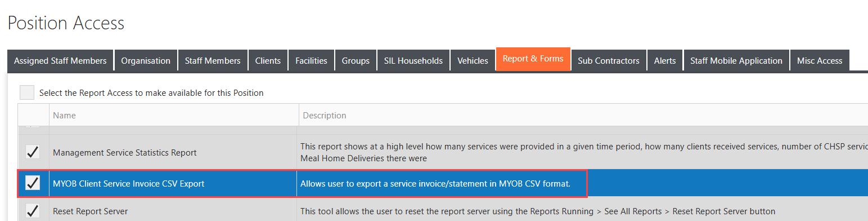Switch to the Organisation tab
The width and height of the screenshot is (868, 221).
(x=146, y=61)
